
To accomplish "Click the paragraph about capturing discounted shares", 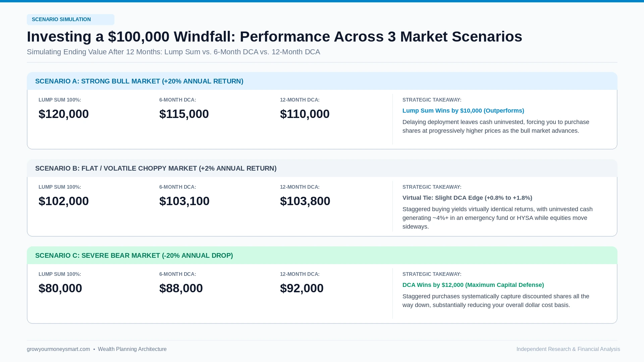I will [496, 301].
